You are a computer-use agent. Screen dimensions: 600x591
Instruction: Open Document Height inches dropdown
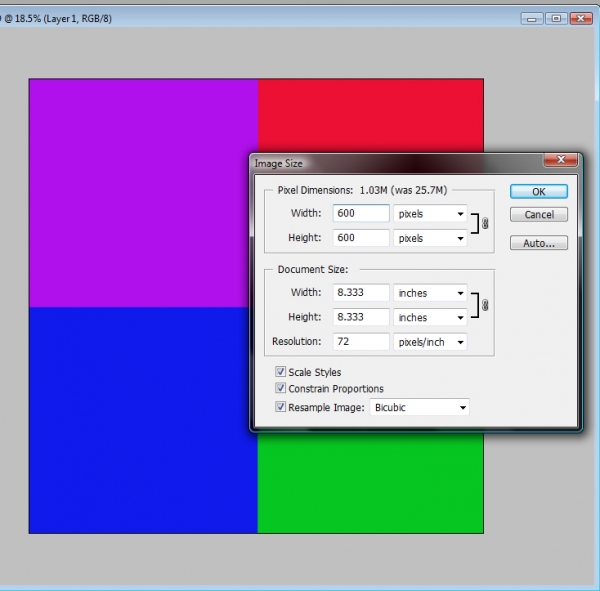(x=430, y=317)
